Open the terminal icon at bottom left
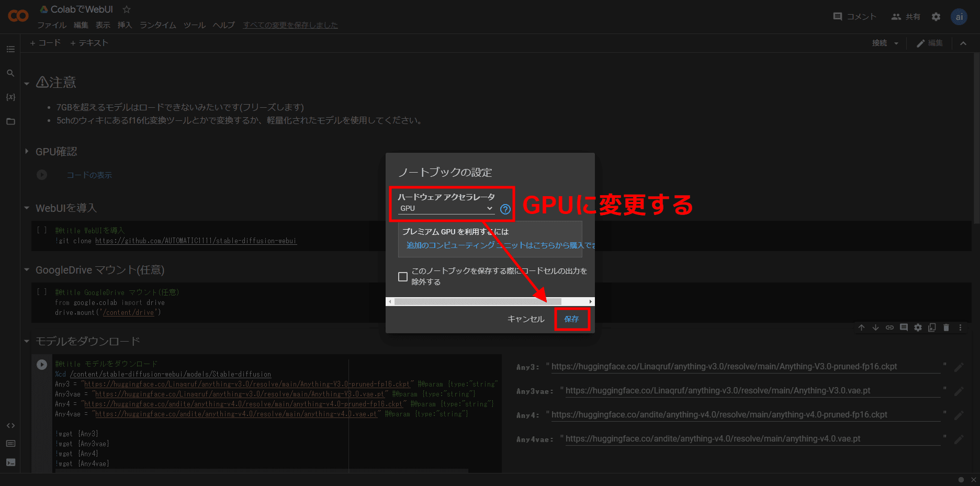980x486 pixels. click(x=10, y=462)
